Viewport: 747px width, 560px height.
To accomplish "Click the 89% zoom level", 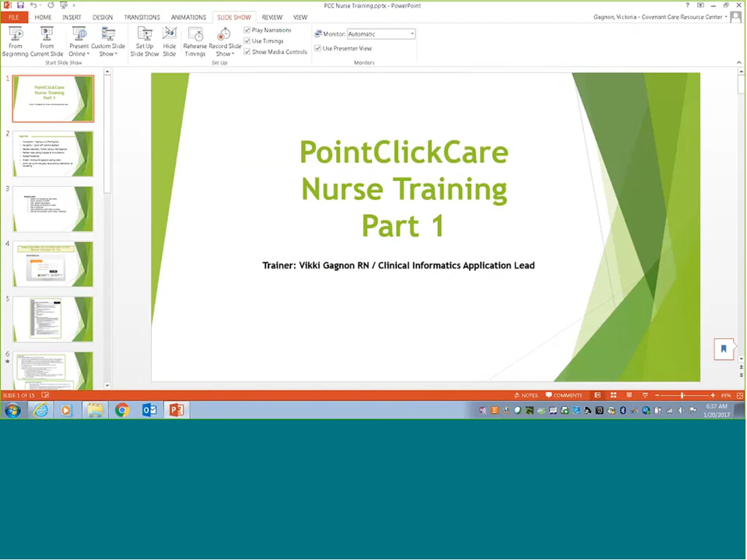I will 726,395.
